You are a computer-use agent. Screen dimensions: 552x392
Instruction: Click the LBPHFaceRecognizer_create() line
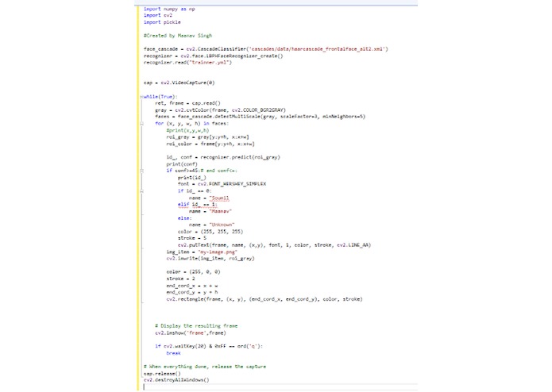tap(214, 56)
